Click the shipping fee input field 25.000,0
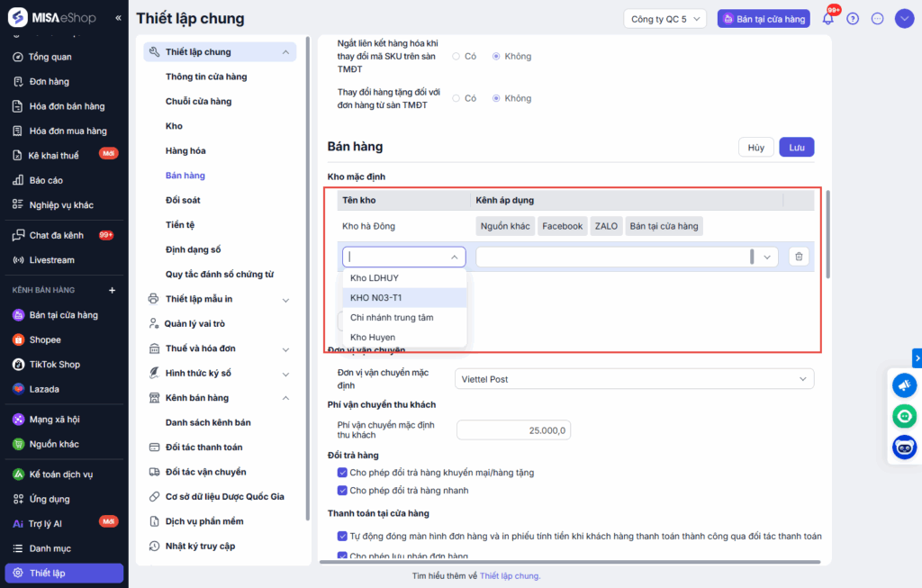 pyautogui.click(x=513, y=430)
